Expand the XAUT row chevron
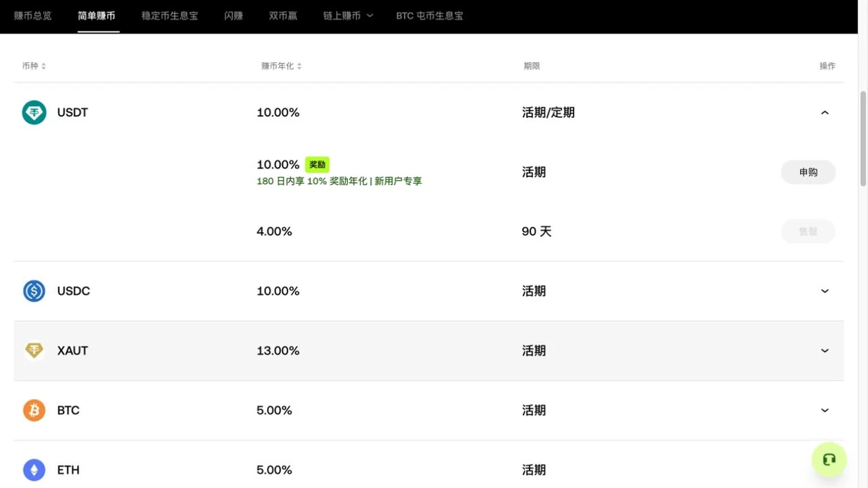The image size is (868, 488). [825, 351]
